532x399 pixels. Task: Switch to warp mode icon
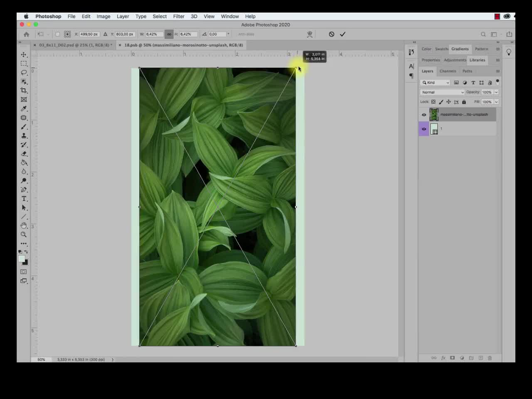pos(310,34)
